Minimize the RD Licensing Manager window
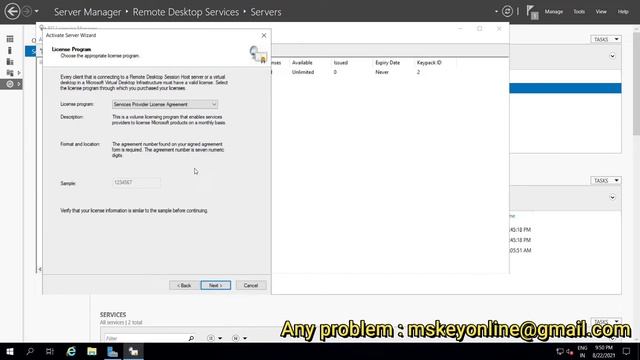The image size is (640, 360). tap(460, 29)
